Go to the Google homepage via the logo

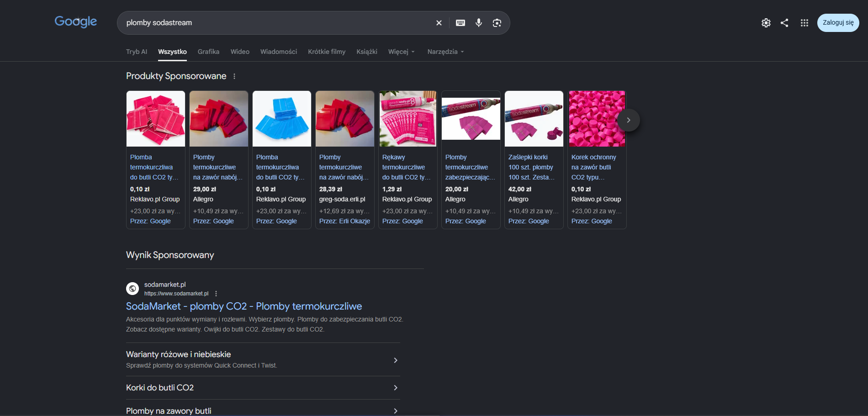click(76, 21)
